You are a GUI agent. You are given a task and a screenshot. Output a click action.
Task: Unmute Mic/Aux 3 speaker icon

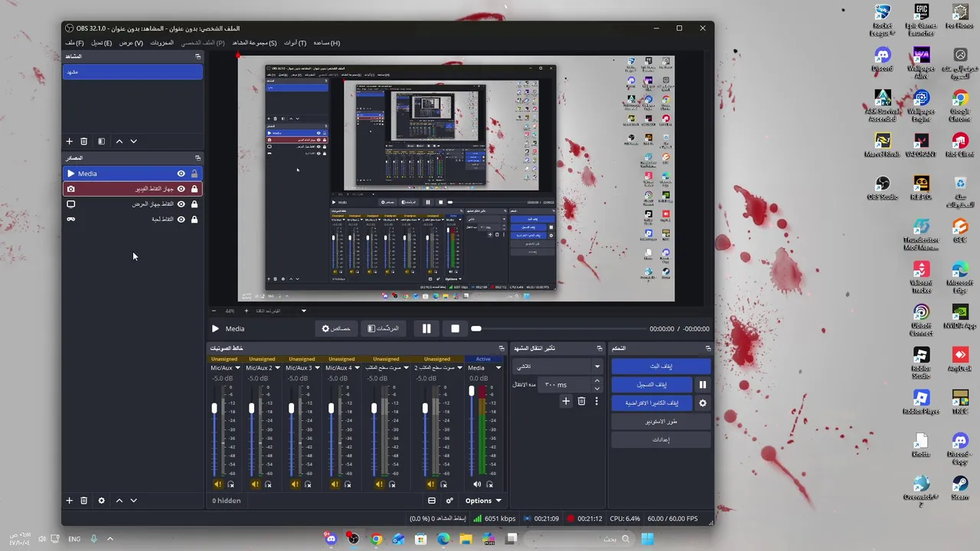tap(295, 484)
